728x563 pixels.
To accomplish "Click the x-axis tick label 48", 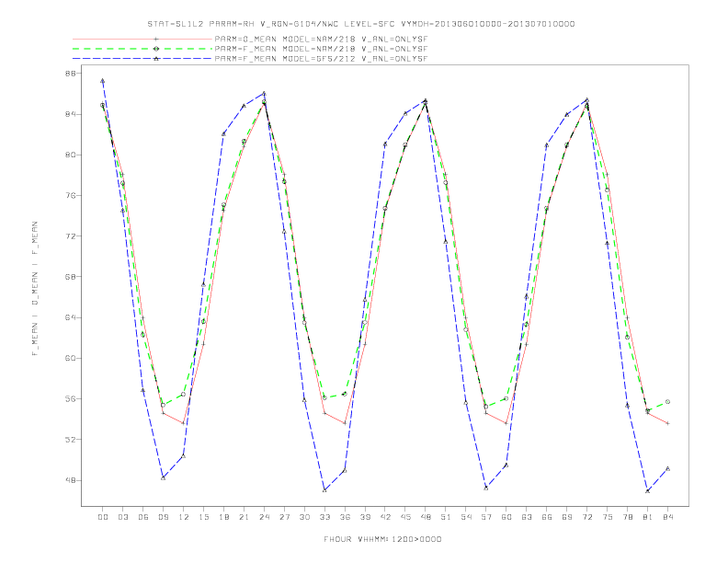I will pyautogui.click(x=426, y=517).
